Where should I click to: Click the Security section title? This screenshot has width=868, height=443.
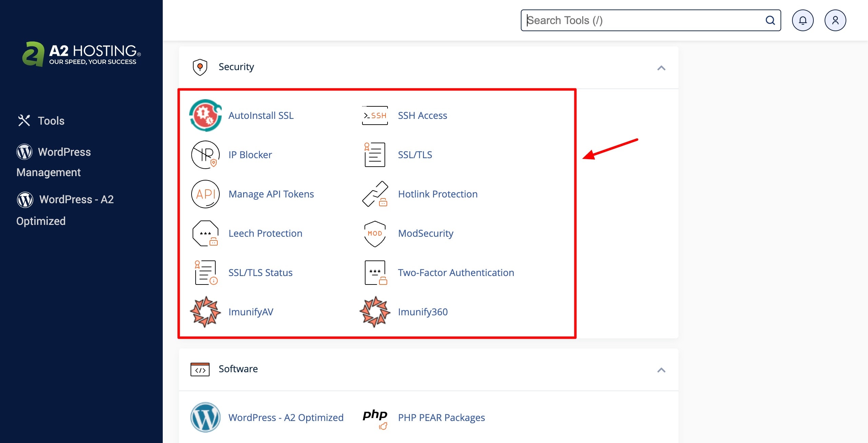click(x=236, y=67)
